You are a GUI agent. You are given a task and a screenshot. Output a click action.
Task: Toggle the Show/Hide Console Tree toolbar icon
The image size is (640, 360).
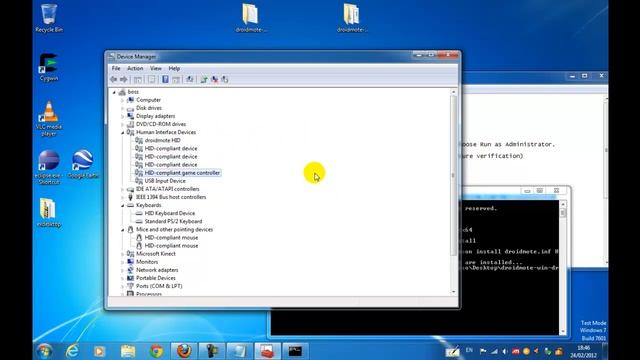click(138, 80)
